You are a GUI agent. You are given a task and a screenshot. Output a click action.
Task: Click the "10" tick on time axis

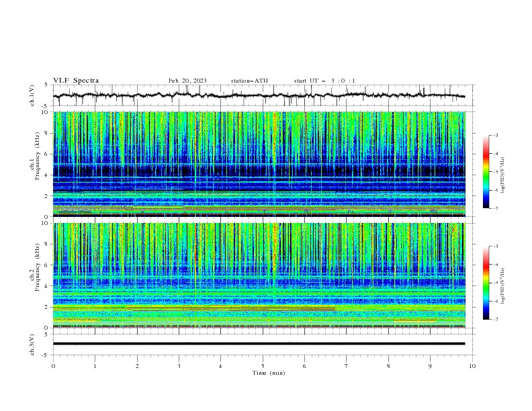coord(472,366)
